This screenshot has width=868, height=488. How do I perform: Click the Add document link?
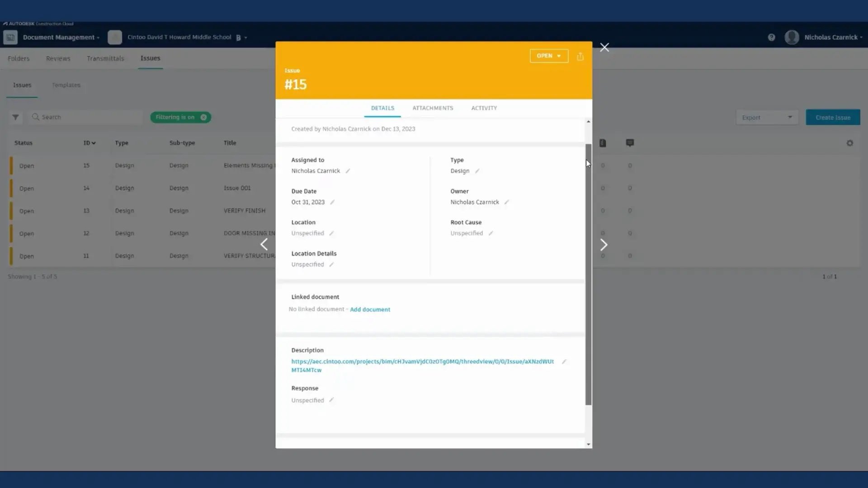point(370,310)
